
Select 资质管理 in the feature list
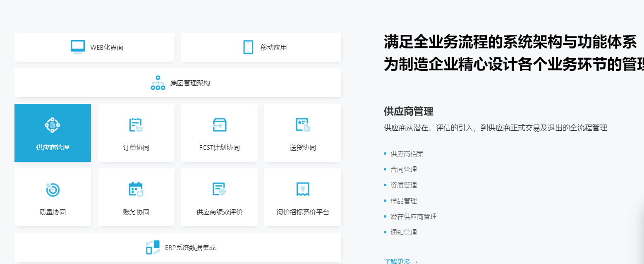(403, 185)
